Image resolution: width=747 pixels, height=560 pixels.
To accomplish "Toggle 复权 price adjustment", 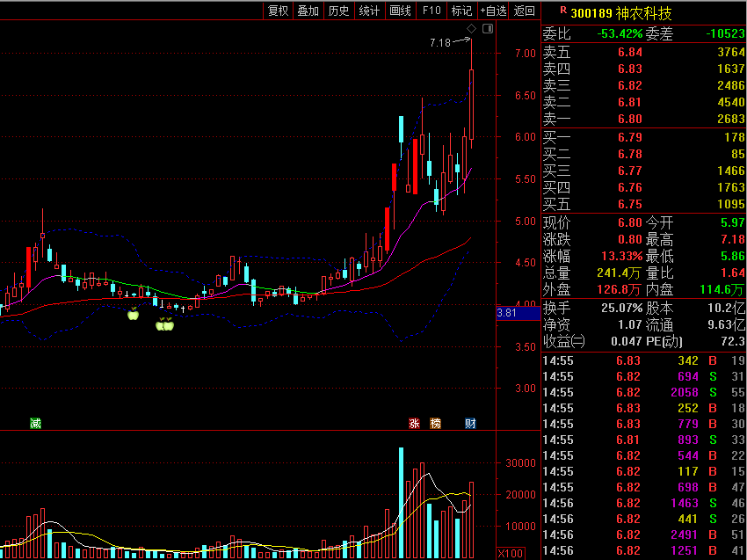I will [279, 11].
